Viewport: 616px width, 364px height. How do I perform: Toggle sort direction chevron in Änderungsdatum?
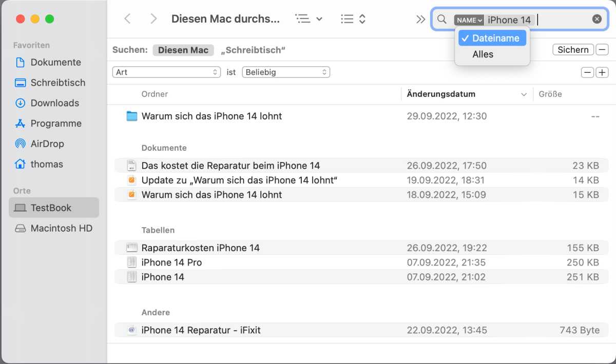pyautogui.click(x=524, y=95)
